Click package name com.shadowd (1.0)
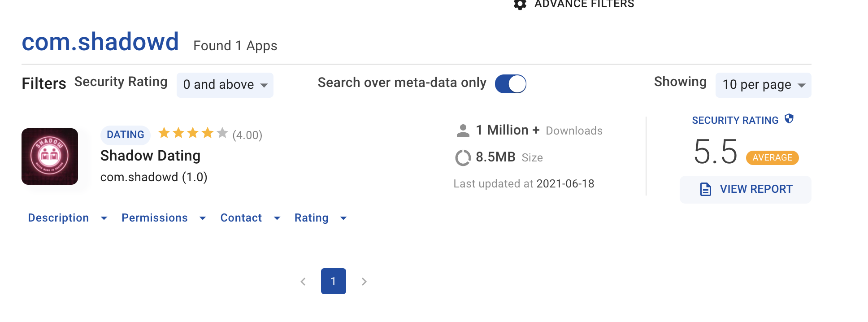 click(x=154, y=177)
